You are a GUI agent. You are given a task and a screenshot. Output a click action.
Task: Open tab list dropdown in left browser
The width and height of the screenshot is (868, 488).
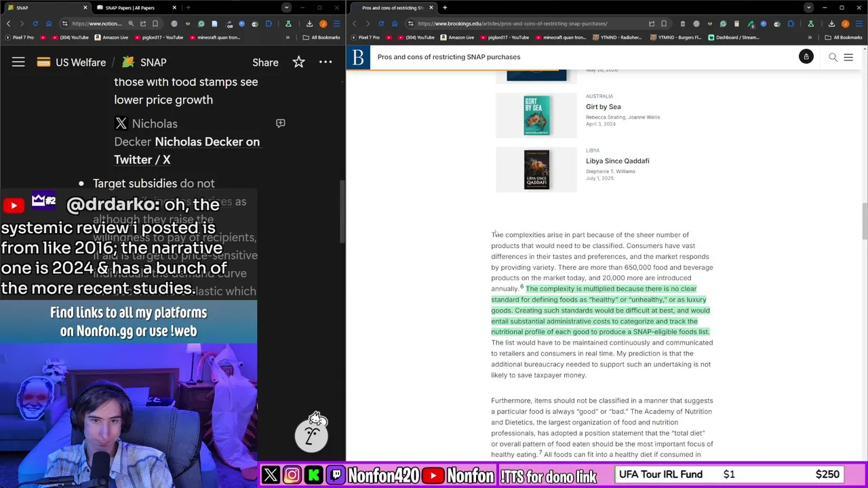(286, 7)
